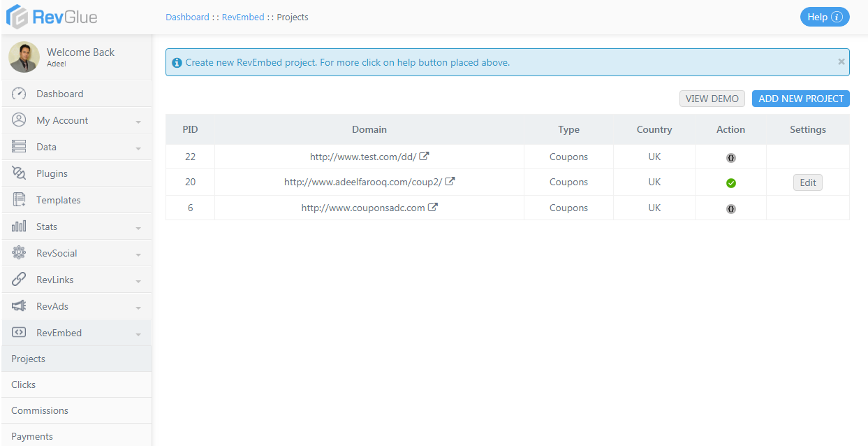This screenshot has width=868, height=446.
Task: Open external link icon for couponsadc.com domain
Action: coord(433,208)
